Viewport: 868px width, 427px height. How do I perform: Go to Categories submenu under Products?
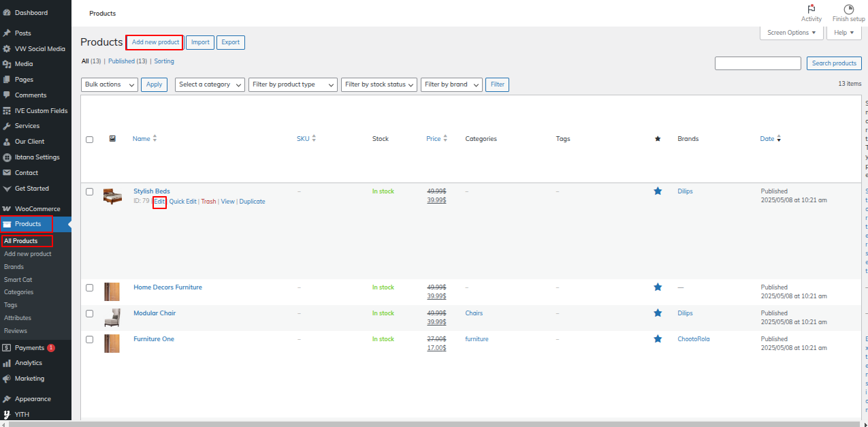click(x=18, y=292)
